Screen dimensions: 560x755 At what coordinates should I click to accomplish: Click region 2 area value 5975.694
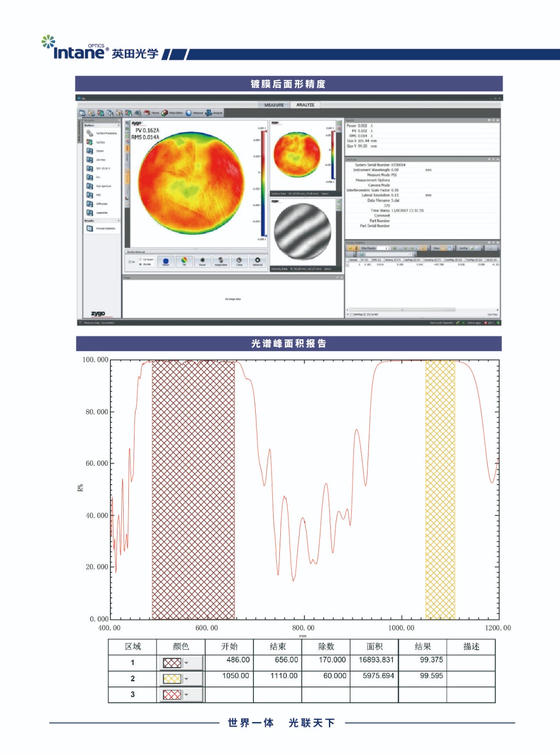click(x=378, y=676)
